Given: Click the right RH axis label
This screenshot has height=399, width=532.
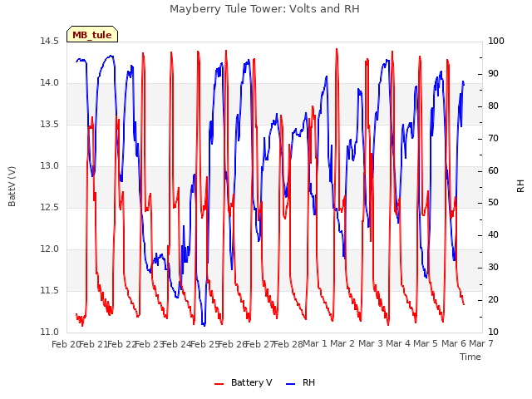Looking at the screenshot, I should [520, 186].
